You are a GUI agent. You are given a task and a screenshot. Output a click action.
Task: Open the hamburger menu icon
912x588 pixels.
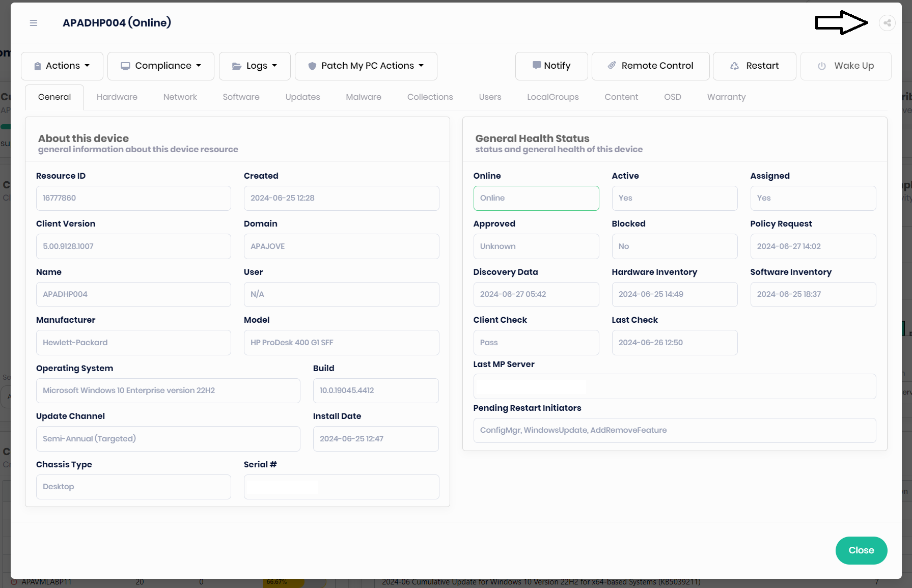pos(34,23)
